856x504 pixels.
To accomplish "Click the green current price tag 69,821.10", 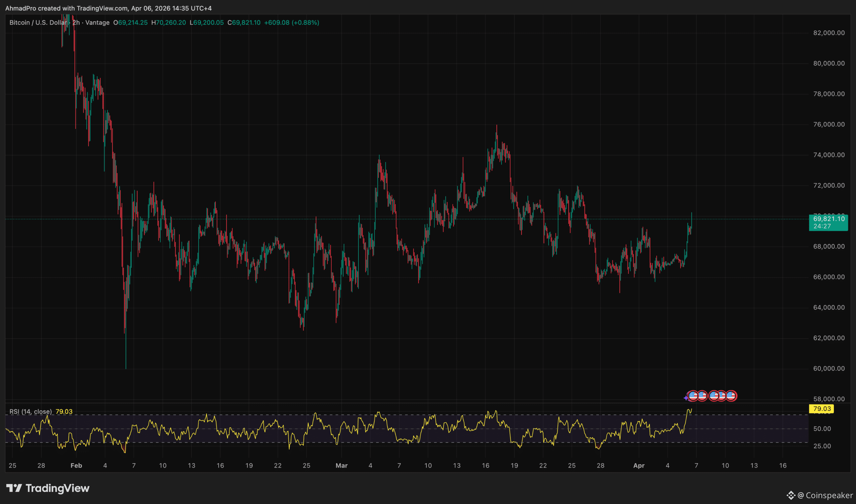I will [828, 222].
